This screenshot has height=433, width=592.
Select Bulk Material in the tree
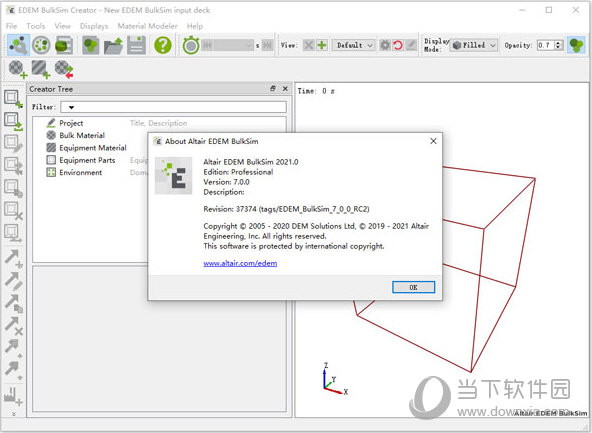(x=82, y=135)
